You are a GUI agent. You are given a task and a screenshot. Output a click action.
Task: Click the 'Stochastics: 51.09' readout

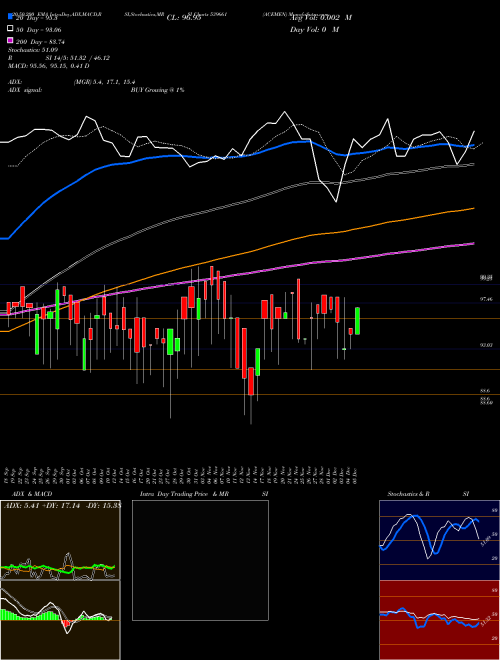(x=33, y=50)
